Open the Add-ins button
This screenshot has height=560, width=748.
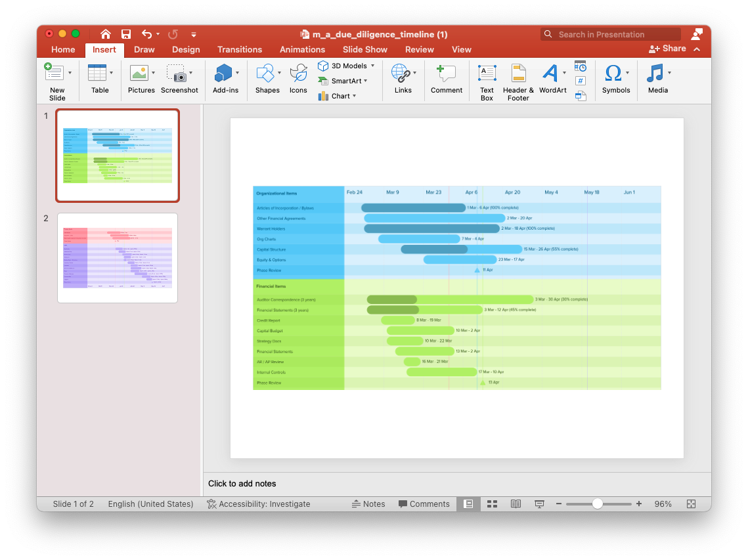coord(225,79)
